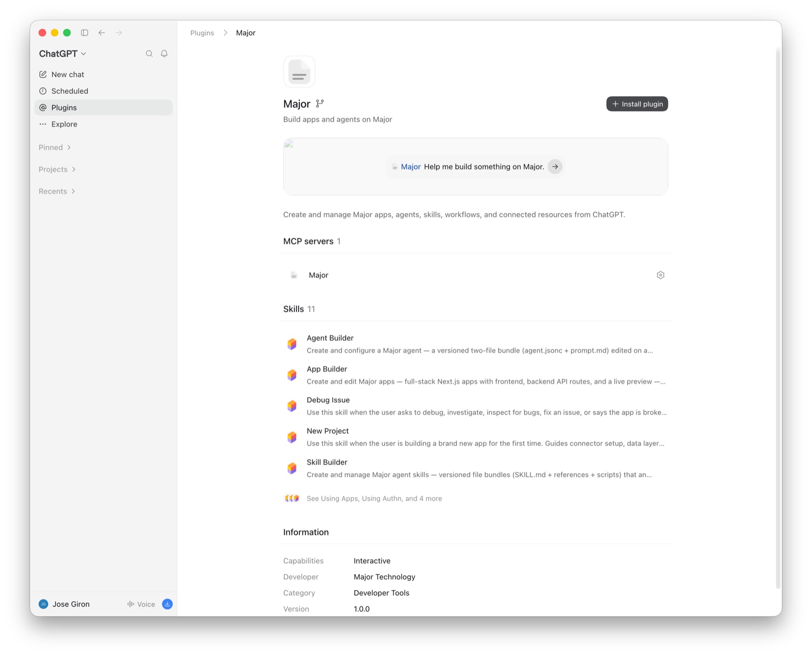Click the Interactive capabilities value

pos(372,561)
